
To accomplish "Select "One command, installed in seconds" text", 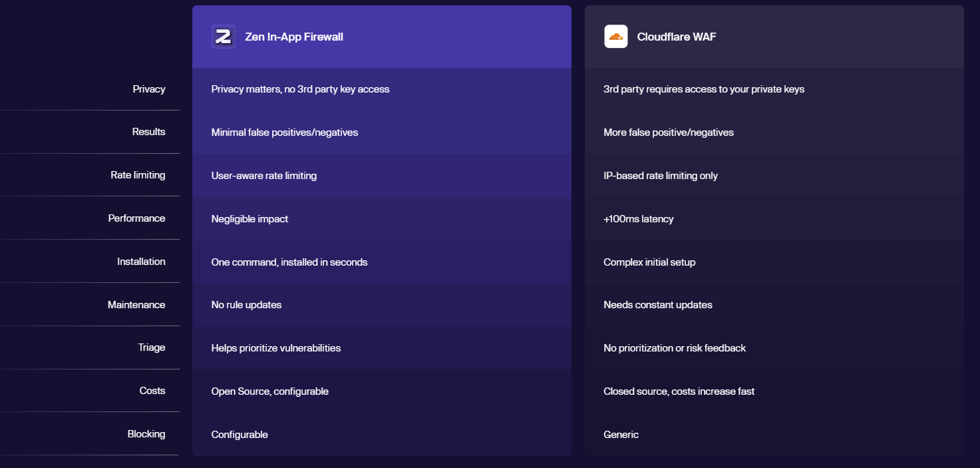I will (289, 262).
